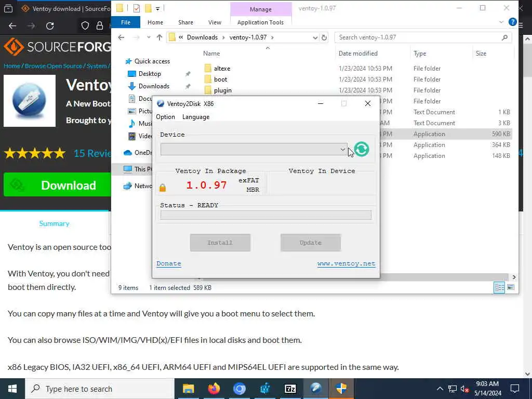This screenshot has height=399, width=532.
Task: Open the File tab in File Explorer
Action: [x=126, y=22]
